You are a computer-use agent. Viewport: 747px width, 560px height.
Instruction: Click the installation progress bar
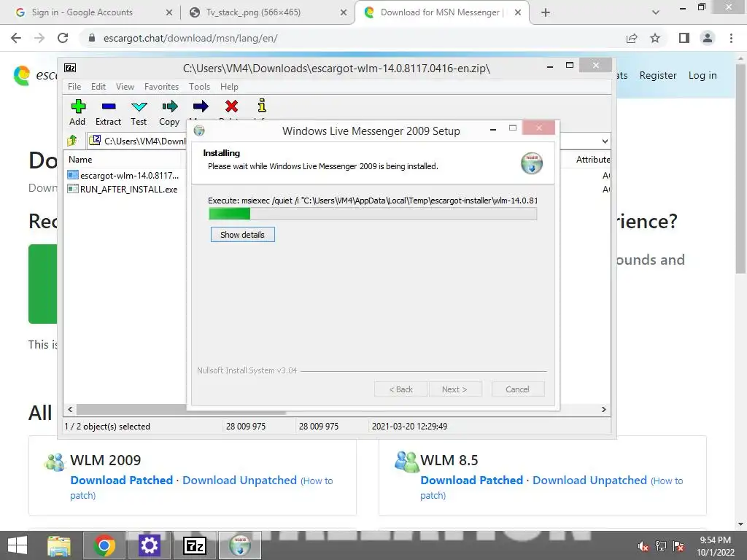tap(373, 214)
